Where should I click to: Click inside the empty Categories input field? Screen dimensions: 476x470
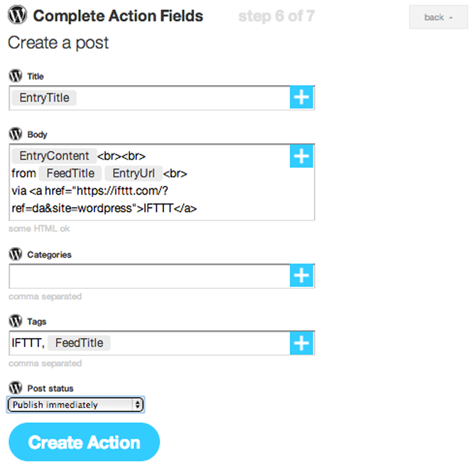pyautogui.click(x=149, y=276)
